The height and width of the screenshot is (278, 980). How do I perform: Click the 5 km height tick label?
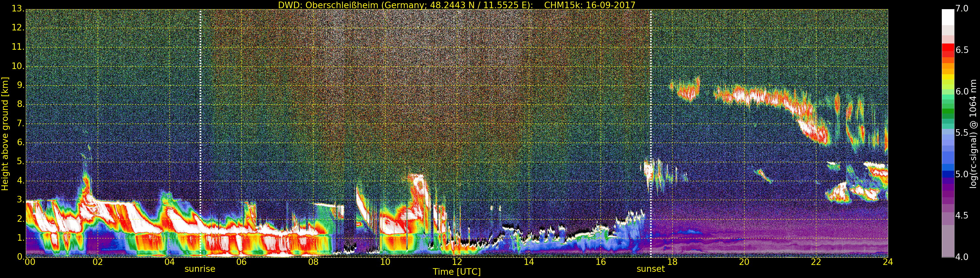tap(21, 162)
